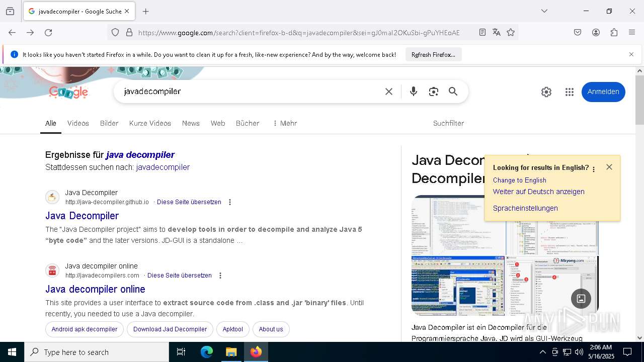The height and width of the screenshot is (362, 644).
Task: Open Mkyong decompiler thumbnail image
Action: 551,286
